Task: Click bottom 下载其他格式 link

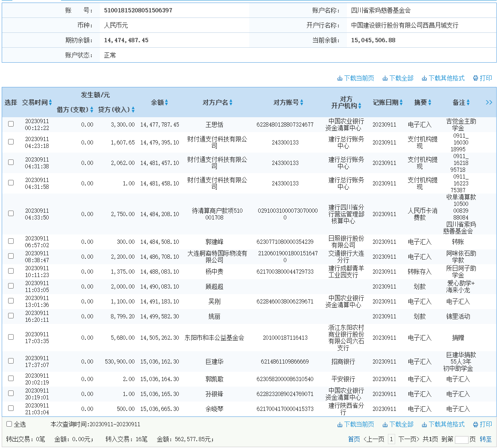Action: (x=443, y=424)
